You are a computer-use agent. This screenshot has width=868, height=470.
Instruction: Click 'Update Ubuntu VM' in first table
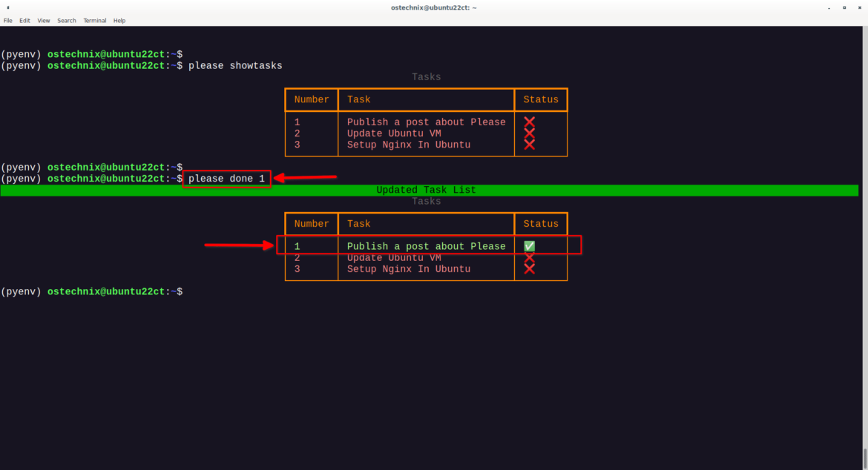[x=394, y=133]
